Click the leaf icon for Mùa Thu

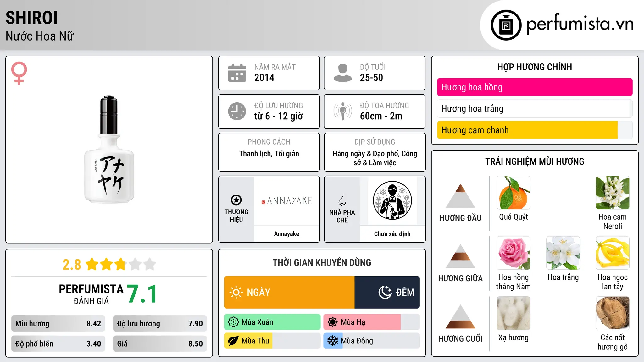click(x=233, y=341)
